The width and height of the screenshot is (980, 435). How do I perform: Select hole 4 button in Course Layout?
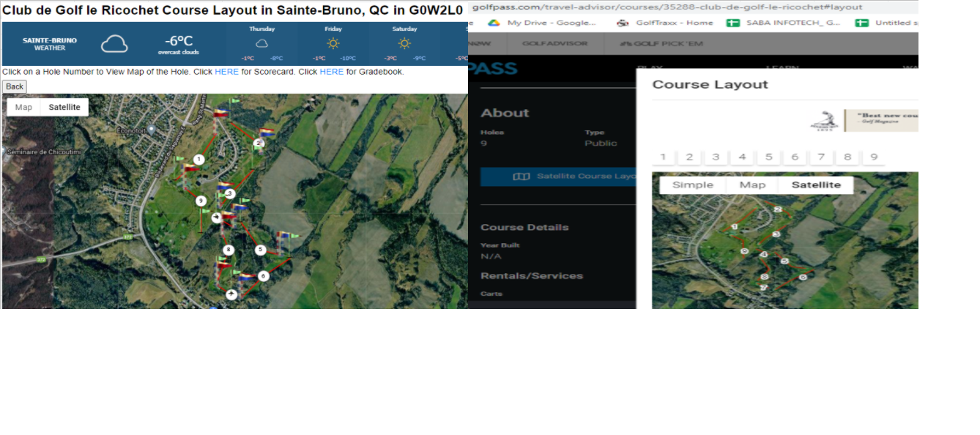click(742, 157)
